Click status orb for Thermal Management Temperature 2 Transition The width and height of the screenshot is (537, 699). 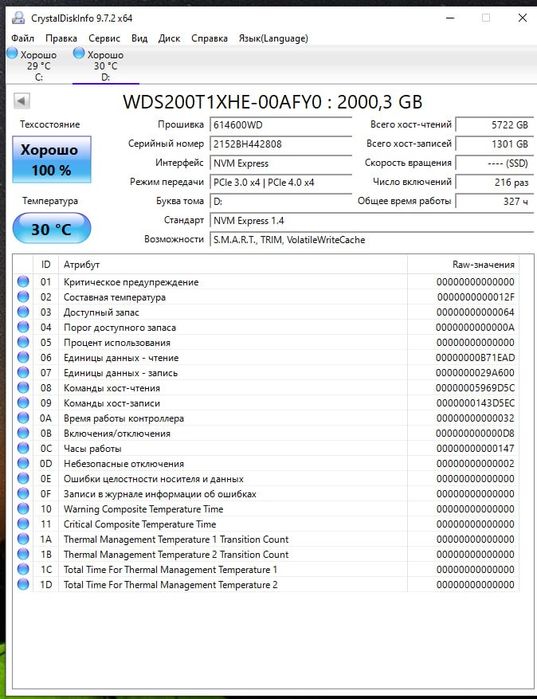tap(23, 555)
